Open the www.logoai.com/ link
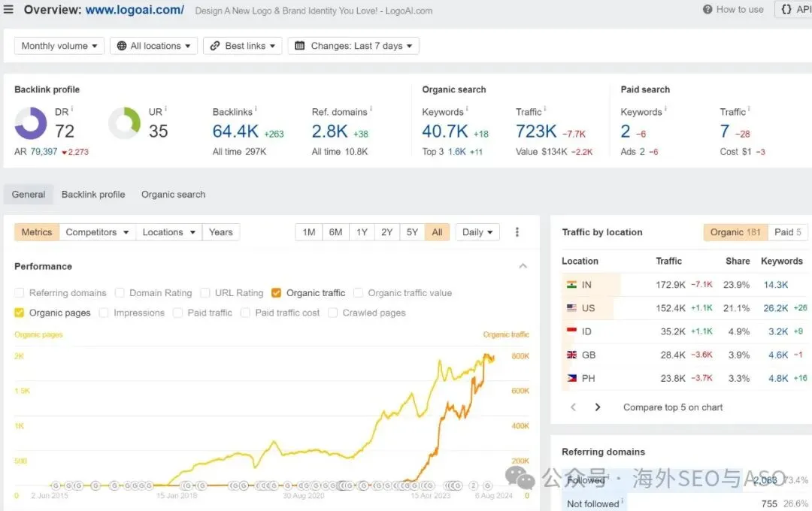The height and width of the screenshot is (511, 812). point(135,10)
